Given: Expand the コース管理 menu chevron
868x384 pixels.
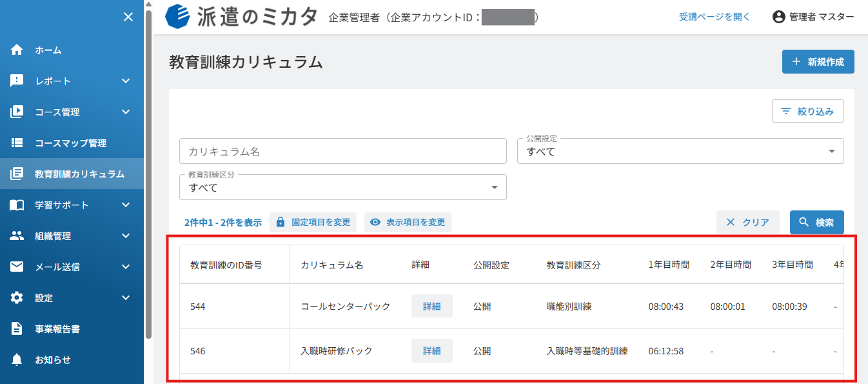Looking at the screenshot, I should [126, 112].
